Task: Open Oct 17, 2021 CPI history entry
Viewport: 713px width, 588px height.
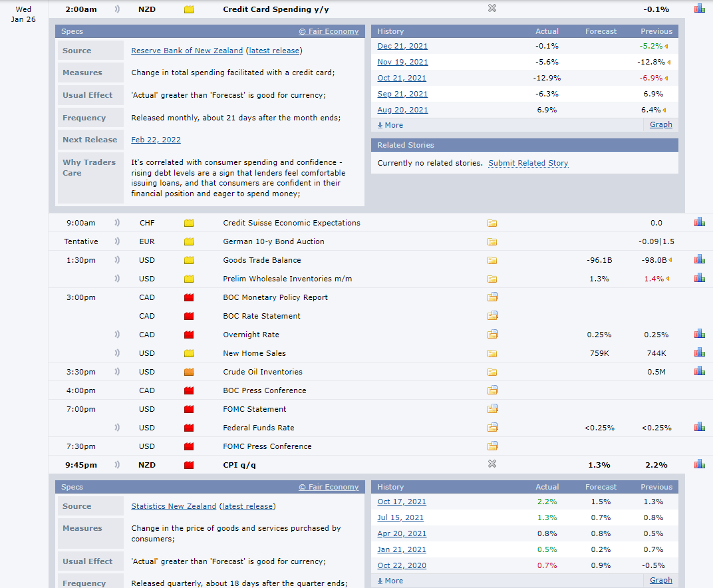Action: point(402,502)
